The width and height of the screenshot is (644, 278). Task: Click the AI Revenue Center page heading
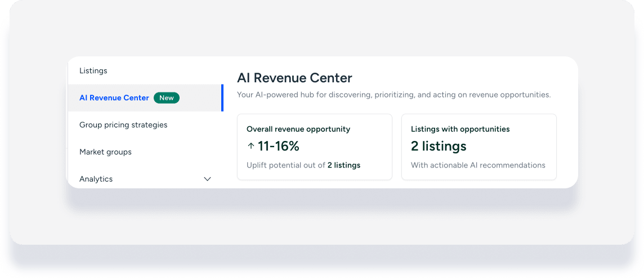click(294, 78)
